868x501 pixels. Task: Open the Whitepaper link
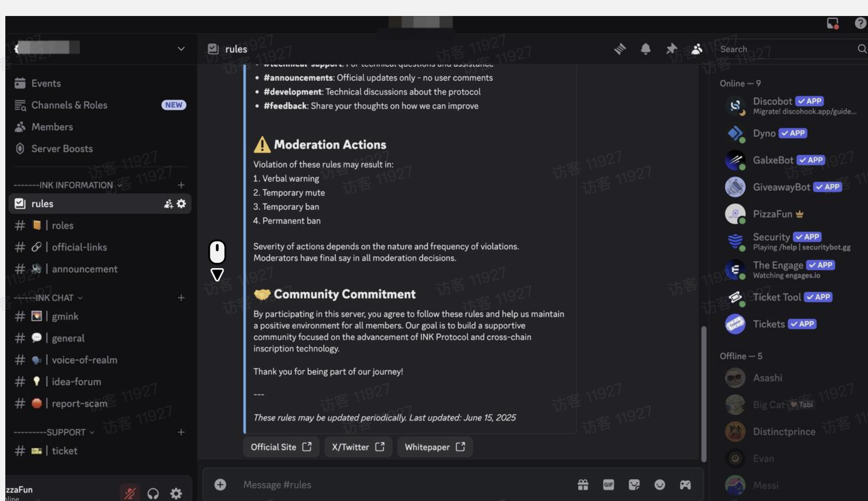[x=435, y=447]
